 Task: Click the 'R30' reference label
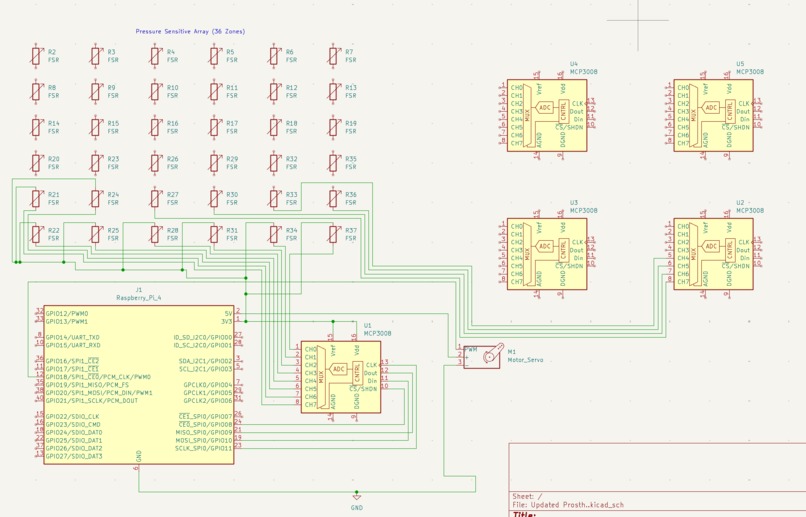point(232,195)
